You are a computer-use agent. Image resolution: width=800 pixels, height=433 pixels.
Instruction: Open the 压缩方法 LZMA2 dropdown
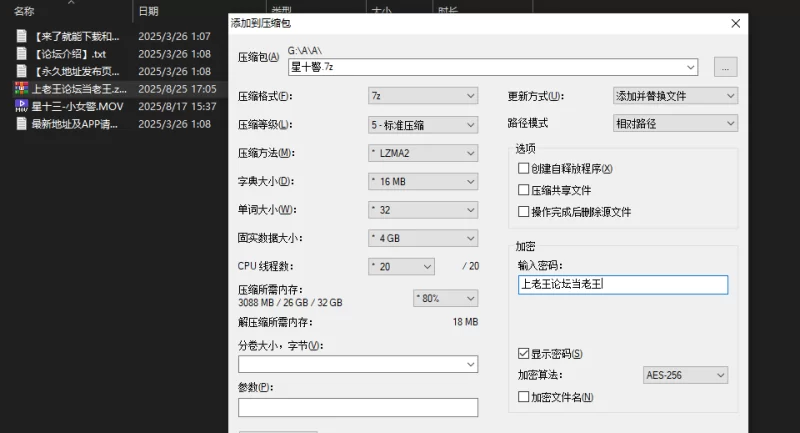point(423,153)
